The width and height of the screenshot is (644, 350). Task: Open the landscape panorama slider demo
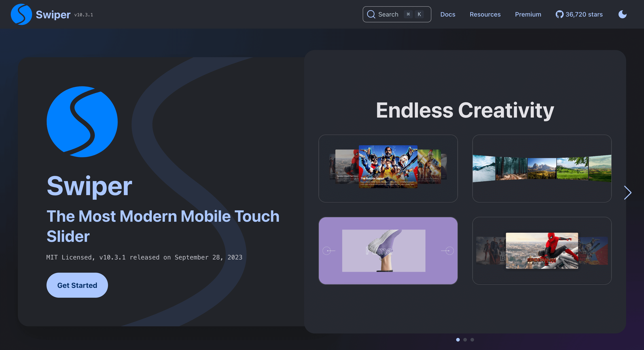point(542,168)
